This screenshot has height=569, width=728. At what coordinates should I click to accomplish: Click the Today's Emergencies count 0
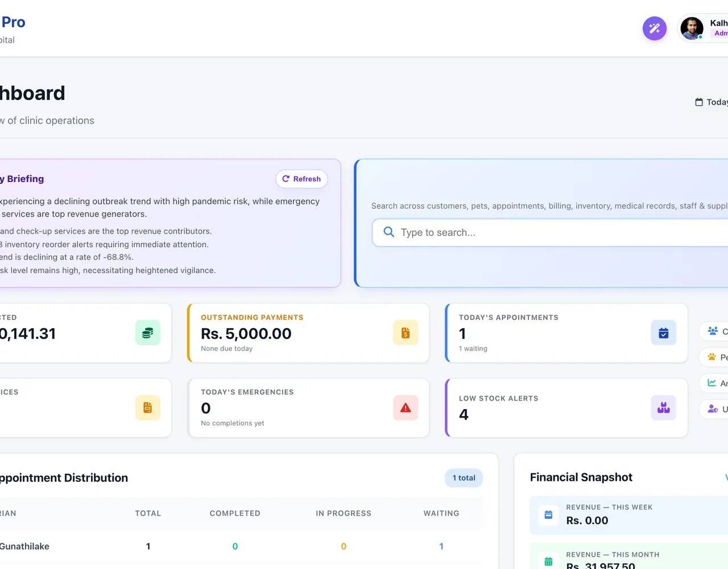[x=206, y=409]
